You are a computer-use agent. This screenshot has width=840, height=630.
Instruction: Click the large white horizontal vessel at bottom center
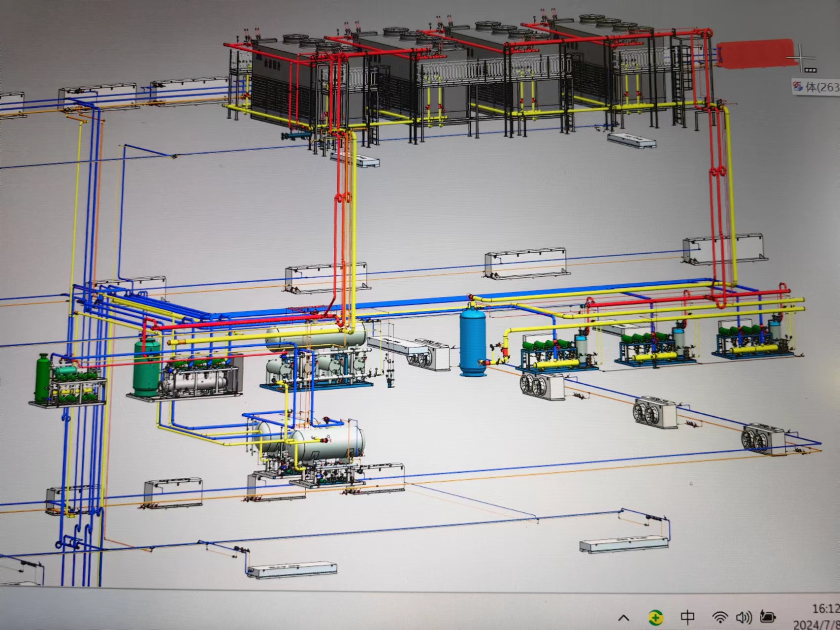pyautogui.click(x=315, y=440)
